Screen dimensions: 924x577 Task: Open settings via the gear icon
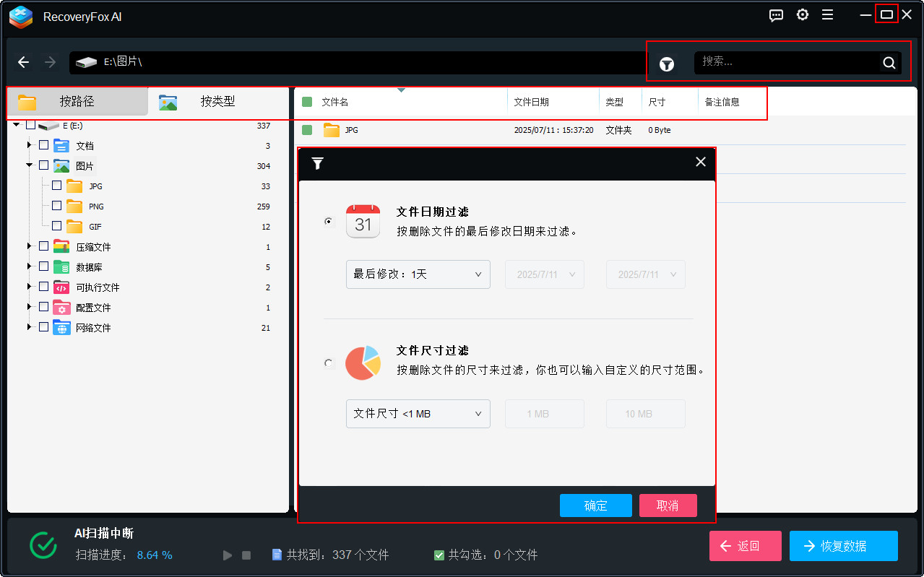[x=802, y=15]
